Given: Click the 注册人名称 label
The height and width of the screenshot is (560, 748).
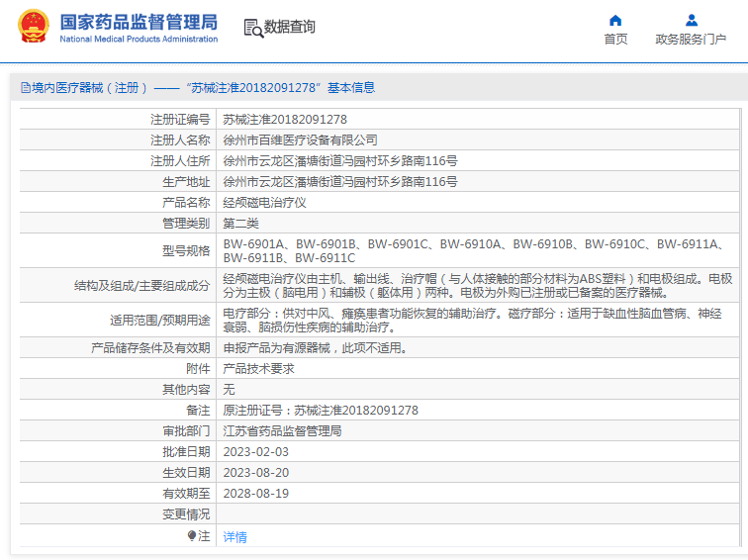Looking at the screenshot, I should click(x=180, y=140).
